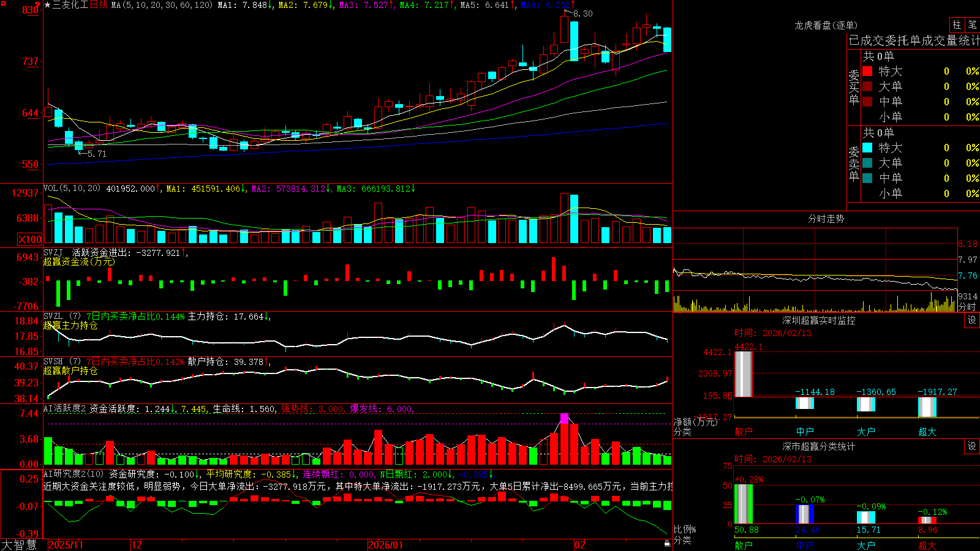The height and width of the screenshot is (551, 980).
Task: Click the 50.88 散户 percentage bar
Action: 744,504
